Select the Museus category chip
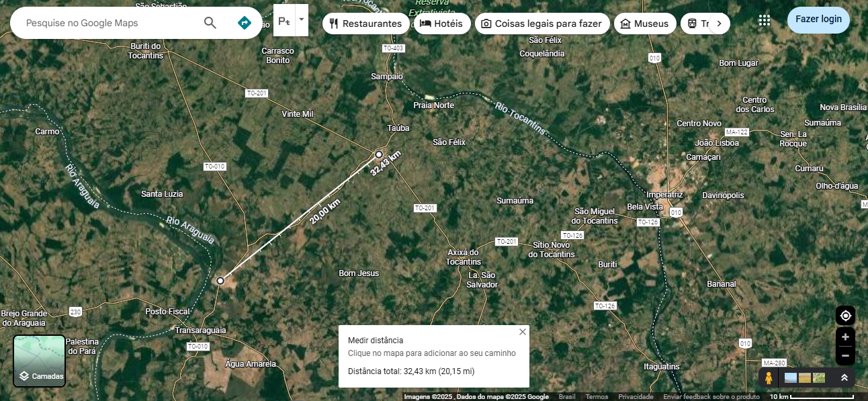The image size is (868, 401). pos(645,24)
